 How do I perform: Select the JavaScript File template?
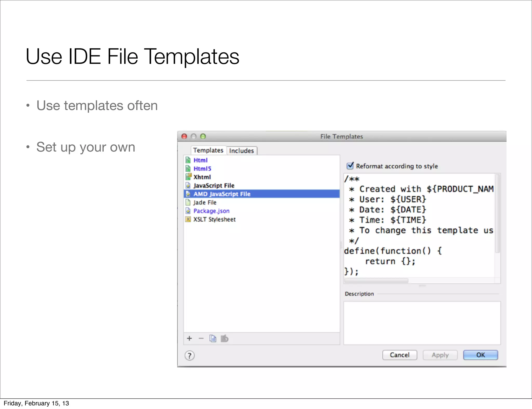[262, 186]
